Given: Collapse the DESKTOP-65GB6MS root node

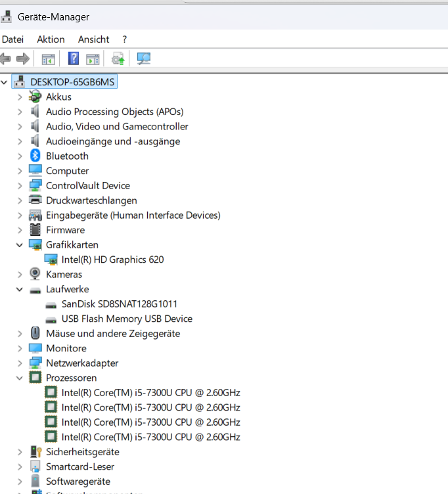Looking at the screenshot, I should tap(4, 82).
